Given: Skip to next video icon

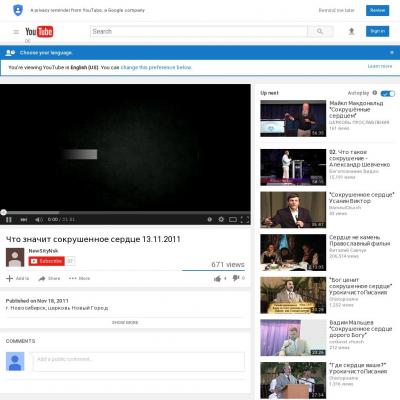Looking at the screenshot, I should [x=24, y=220].
